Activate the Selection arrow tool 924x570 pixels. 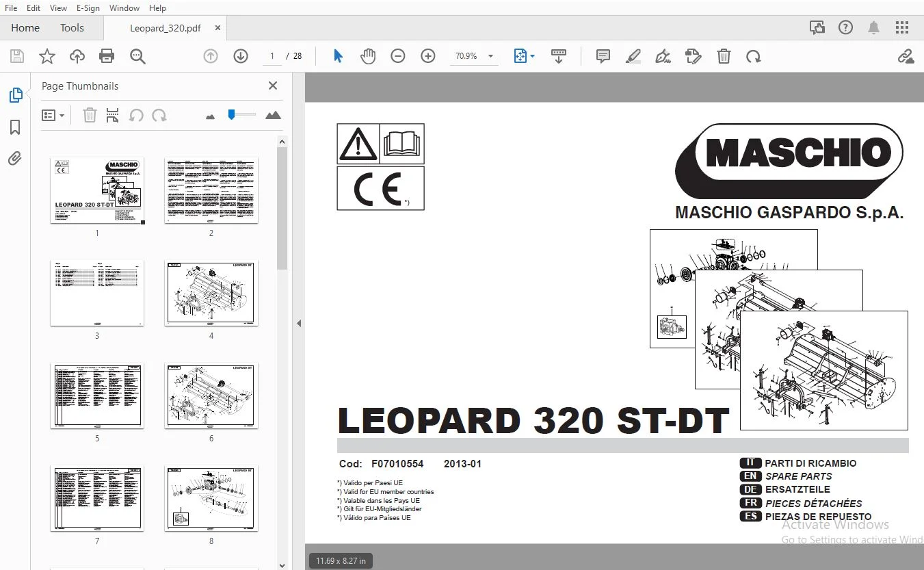[x=338, y=56]
